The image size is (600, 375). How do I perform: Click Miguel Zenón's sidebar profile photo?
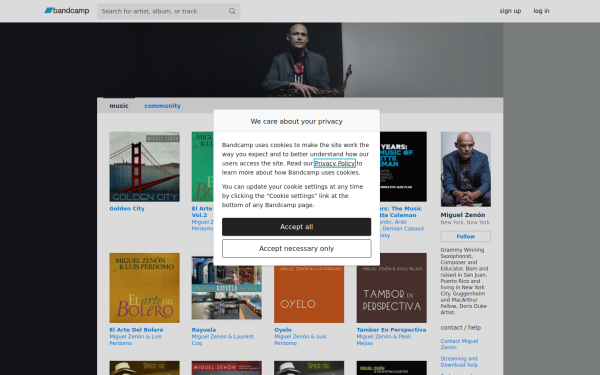coord(466,169)
